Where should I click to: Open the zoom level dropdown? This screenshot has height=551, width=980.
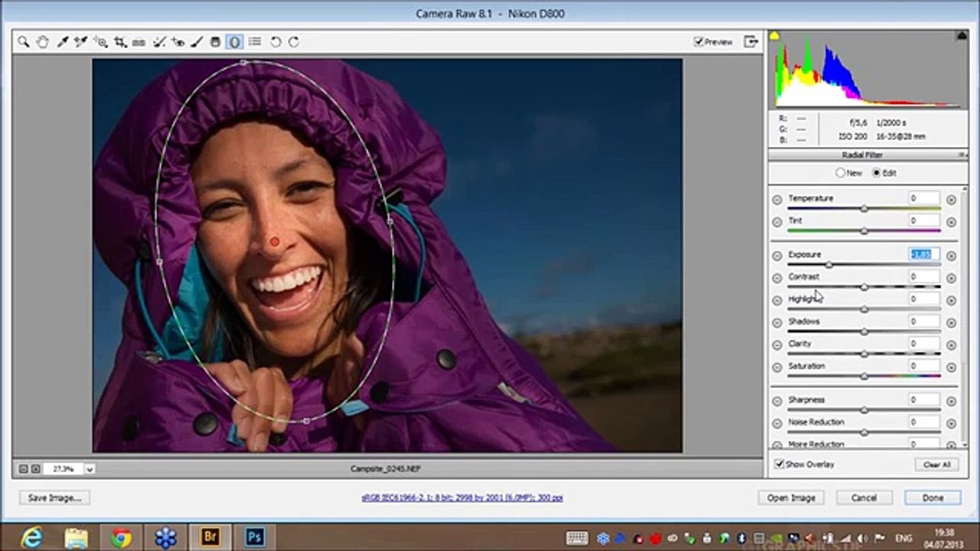tap(90, 468)
